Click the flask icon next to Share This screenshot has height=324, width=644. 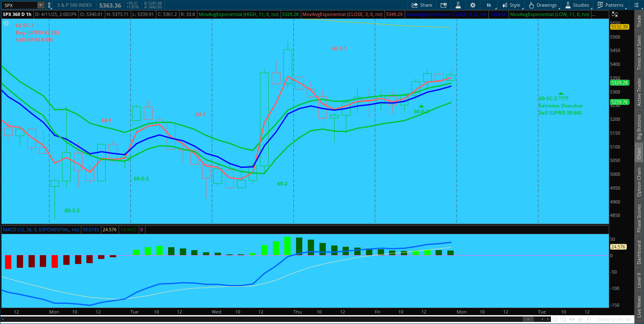[458, 5]
